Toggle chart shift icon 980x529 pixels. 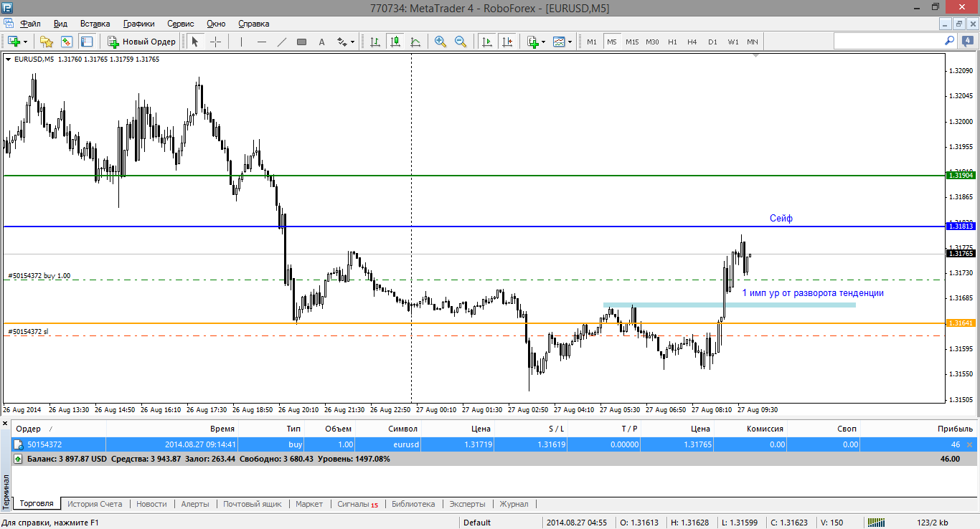[x=507, y=42]
